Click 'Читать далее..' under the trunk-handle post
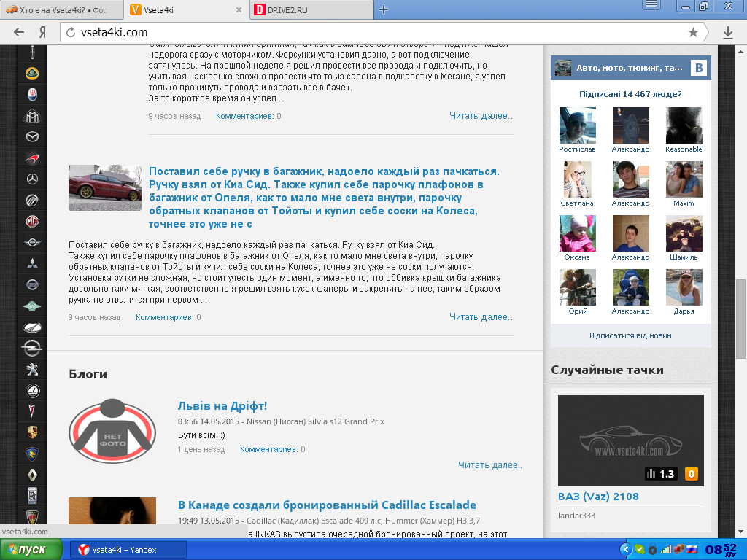The width and height of the screenshot is (747, 560). point(481,317)
